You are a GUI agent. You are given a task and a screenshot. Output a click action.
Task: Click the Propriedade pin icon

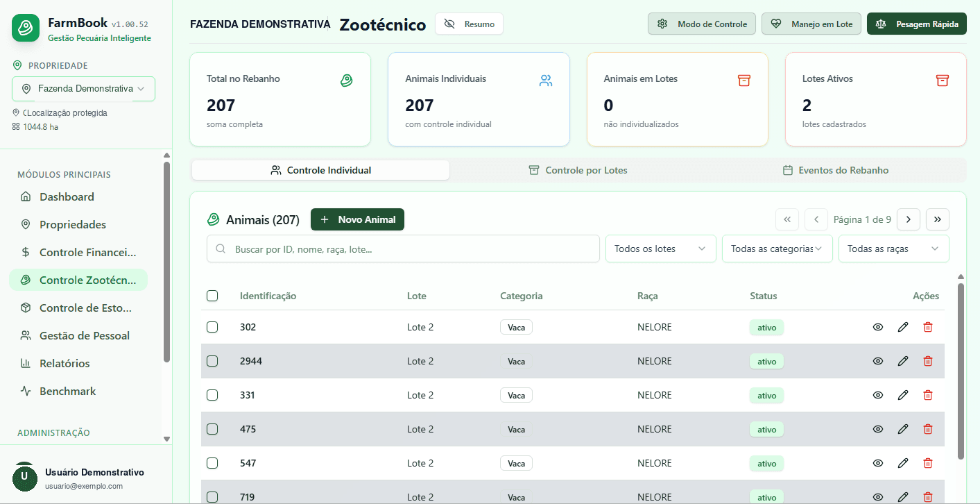pos(17,65)
